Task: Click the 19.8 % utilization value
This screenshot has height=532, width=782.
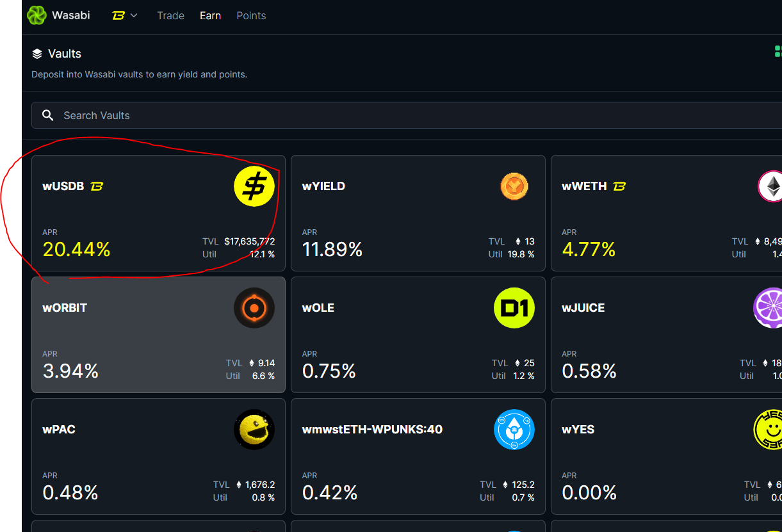Action: 520,254
